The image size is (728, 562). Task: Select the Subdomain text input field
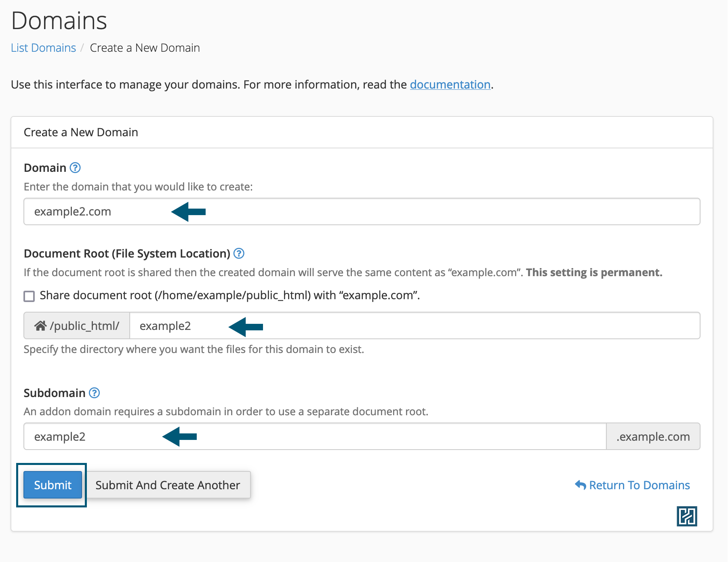[364, 437]
